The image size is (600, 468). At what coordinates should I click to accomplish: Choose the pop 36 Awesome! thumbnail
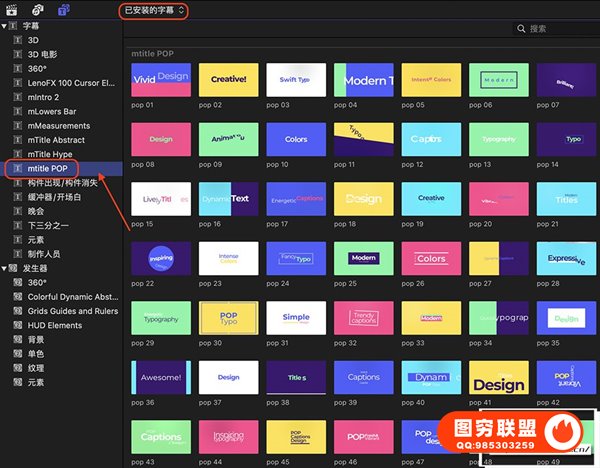tap(160, 378)
